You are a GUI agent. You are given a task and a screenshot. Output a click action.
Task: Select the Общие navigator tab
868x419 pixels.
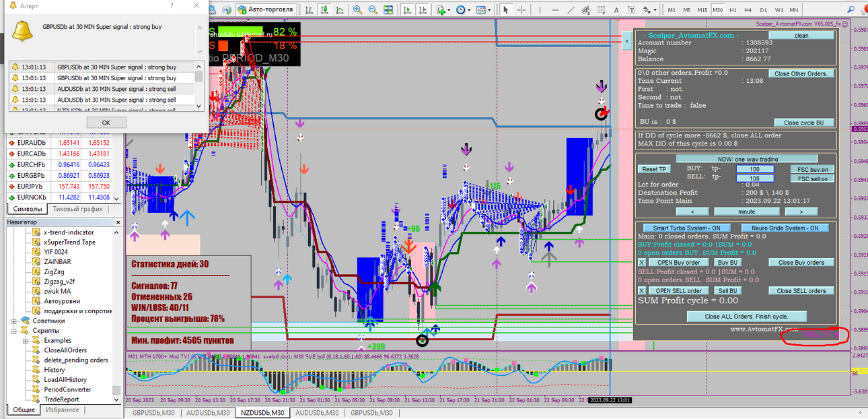[24, 410]
